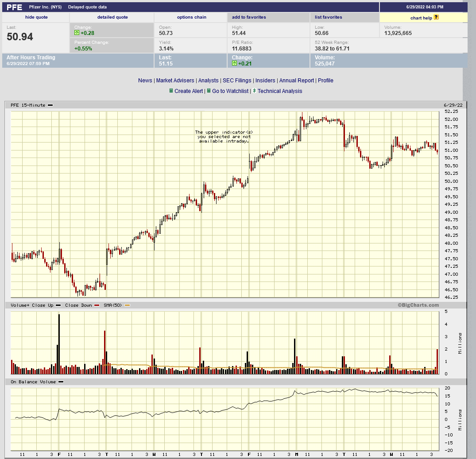Open the Profile link
476x459 pixels.
pyautogui.click(x=326, y=81)
